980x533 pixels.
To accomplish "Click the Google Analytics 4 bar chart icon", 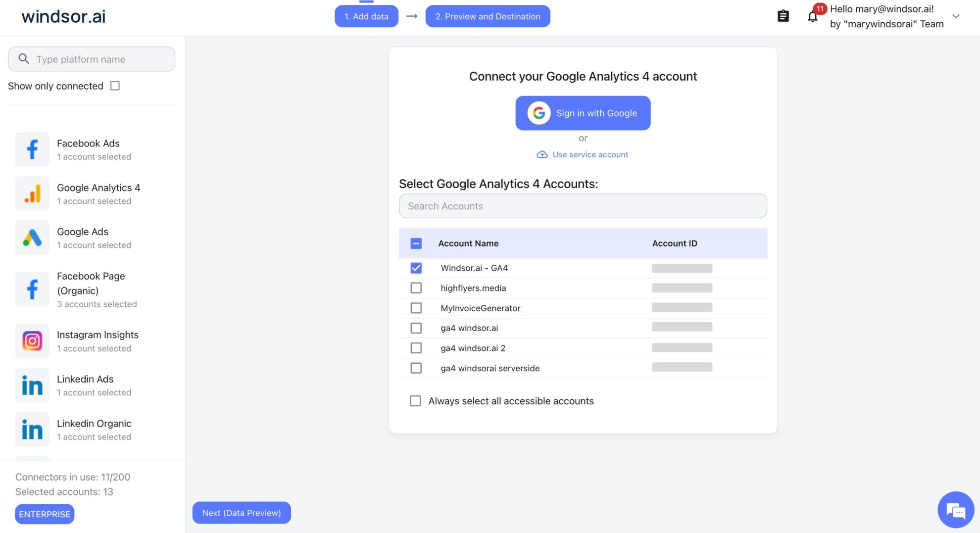I will (x=32, y=194).
